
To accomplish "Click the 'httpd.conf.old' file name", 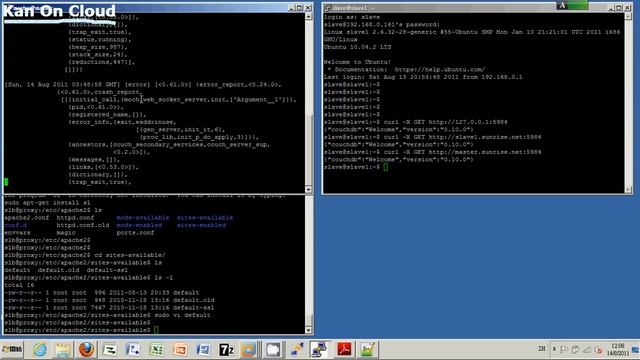I will click(x=83, y=225).
